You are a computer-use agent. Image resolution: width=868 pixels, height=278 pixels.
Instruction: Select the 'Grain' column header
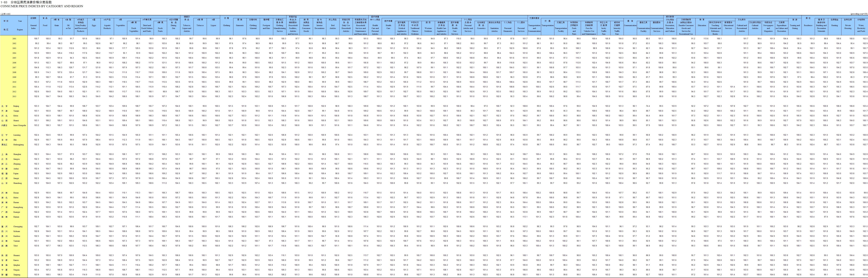pos(57,26)
